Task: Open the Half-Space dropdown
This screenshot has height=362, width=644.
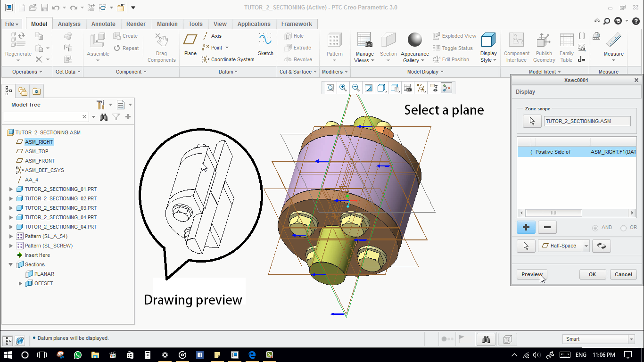Action: click(x=586, y=246)
